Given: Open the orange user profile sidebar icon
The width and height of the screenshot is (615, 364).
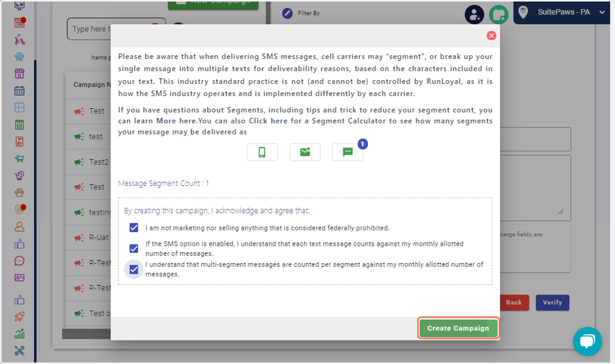Looking at the screenshot, I should point(19,226).
